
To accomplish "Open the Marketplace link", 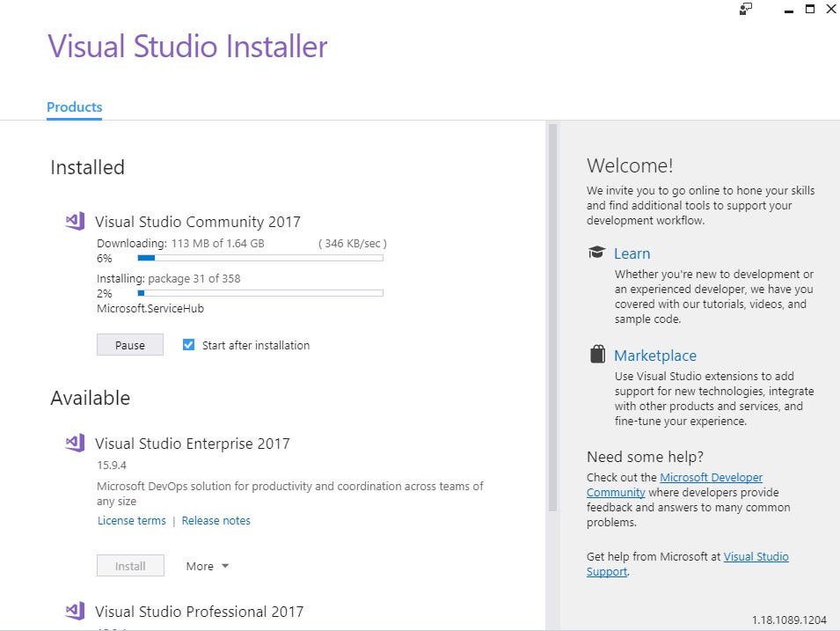I will pyautogui.click(x=654, y=355).
